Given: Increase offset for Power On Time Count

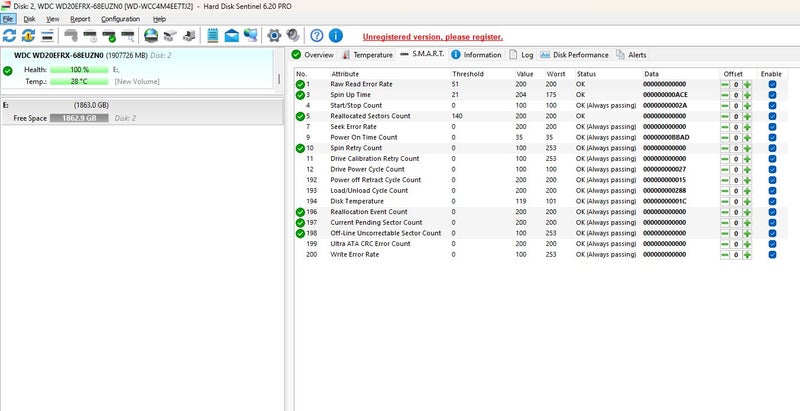Looking at the screenshot, I should [x=747, y=138].
